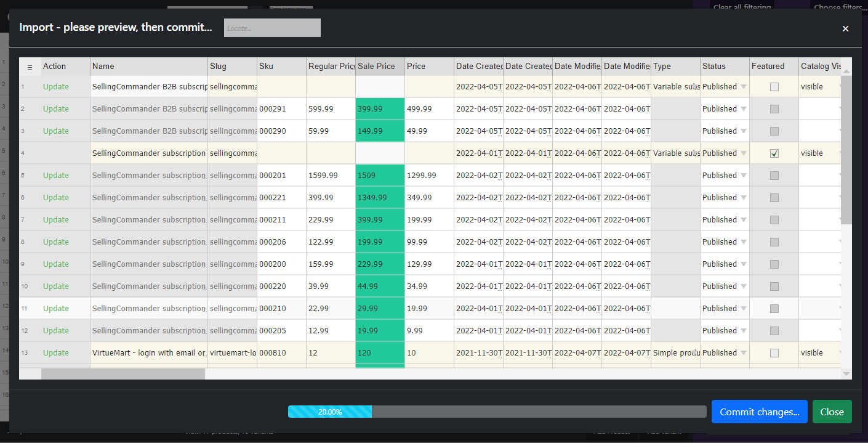Click the Clear all filtering link
868x443 pixels.
tap(741, 7)
